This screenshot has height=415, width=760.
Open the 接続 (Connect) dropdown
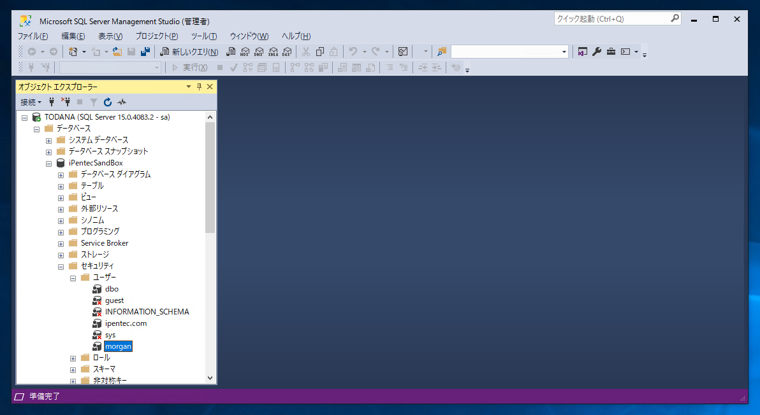(31, 102)
